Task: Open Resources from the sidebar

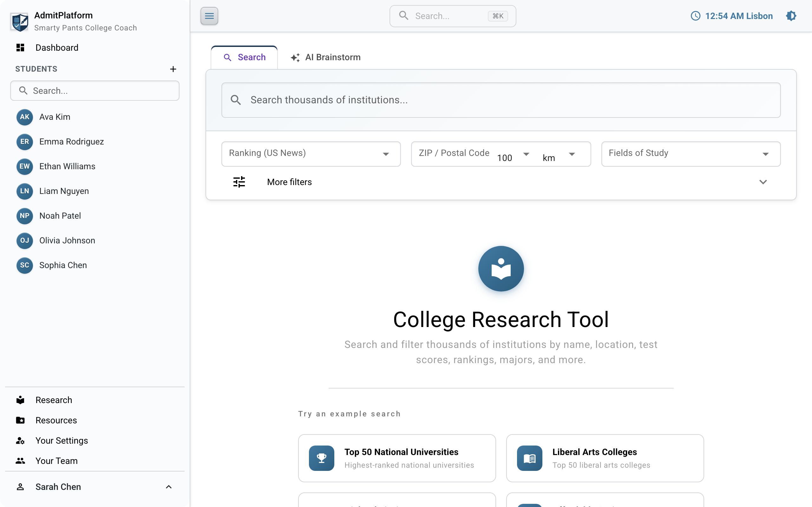Action: click(56, 420)
